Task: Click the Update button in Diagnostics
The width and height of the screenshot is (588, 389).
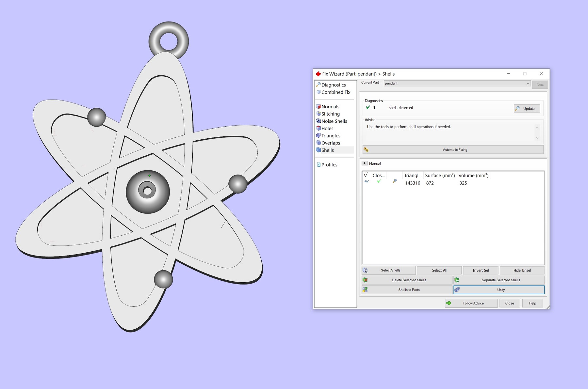Action: click(527, 108)
